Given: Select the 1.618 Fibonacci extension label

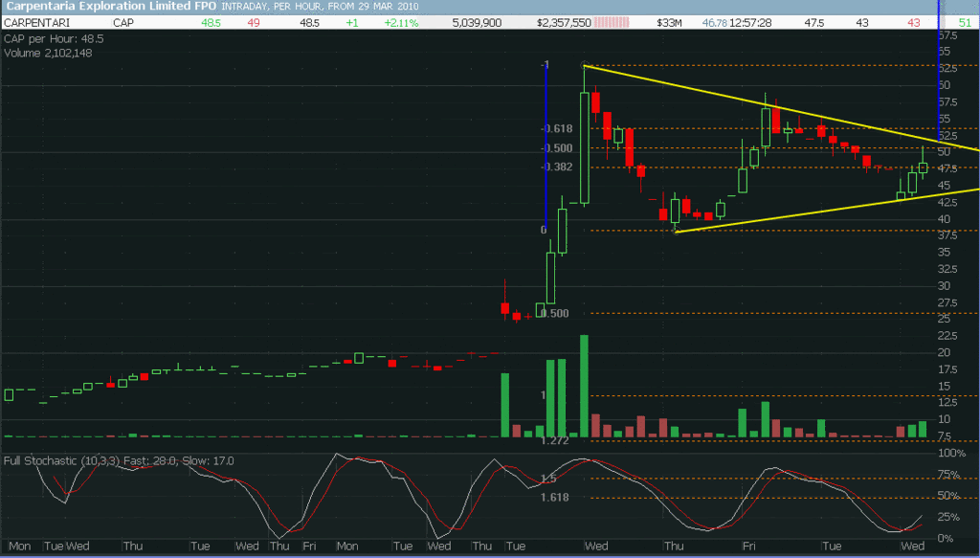Looking at the screenshot, I should [555, 498].
